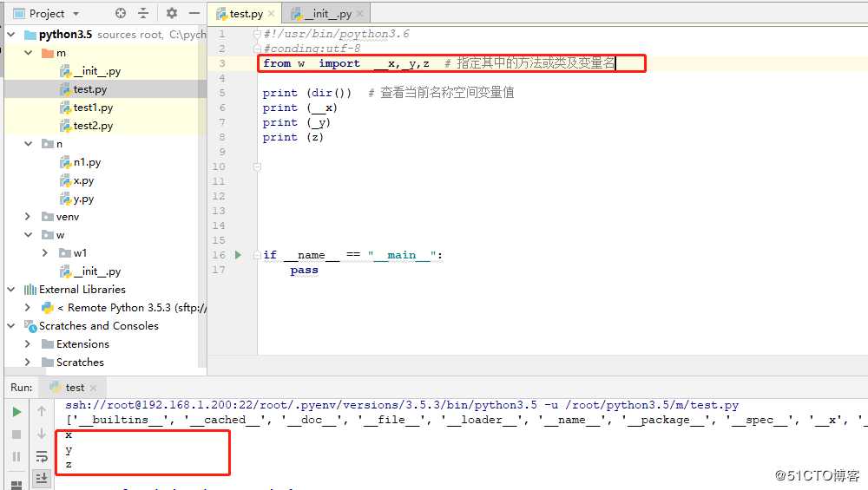Toggle fold marker on line 2
Image resolution: width=868 pixels, height=490 pixels.
(x=257, y=49)
